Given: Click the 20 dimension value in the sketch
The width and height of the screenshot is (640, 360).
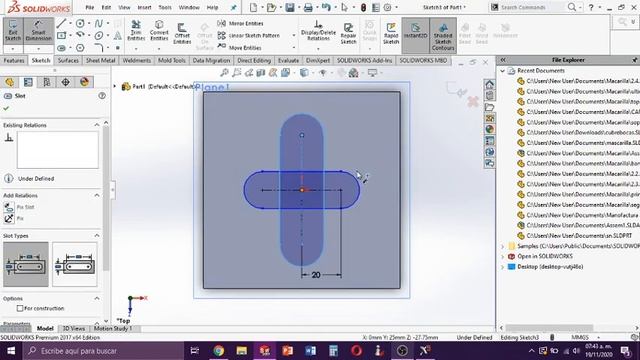Looking at the screenshot, I should 316,275.
